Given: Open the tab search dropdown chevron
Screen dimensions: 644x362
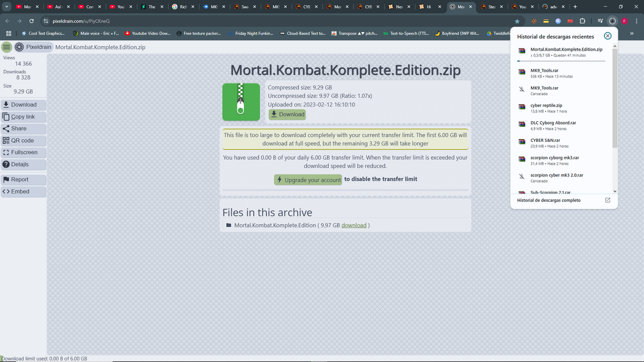Looking at the screenshot, I should coord(7,7).
